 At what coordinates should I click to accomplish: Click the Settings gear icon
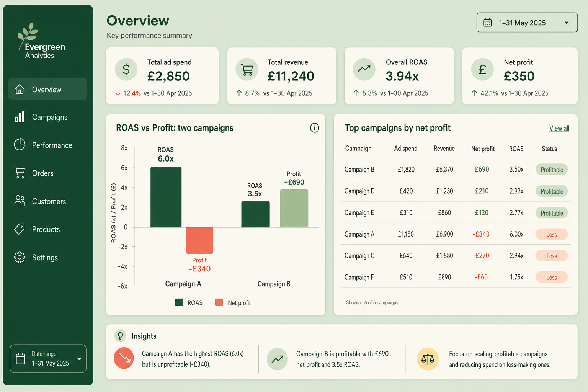pyautogui.click(x=20, y=257)
